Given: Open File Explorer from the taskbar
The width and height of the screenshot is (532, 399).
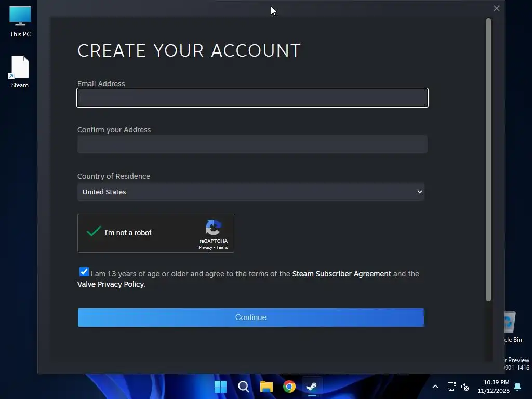Looking at the screenshot, I should point(267,387).
